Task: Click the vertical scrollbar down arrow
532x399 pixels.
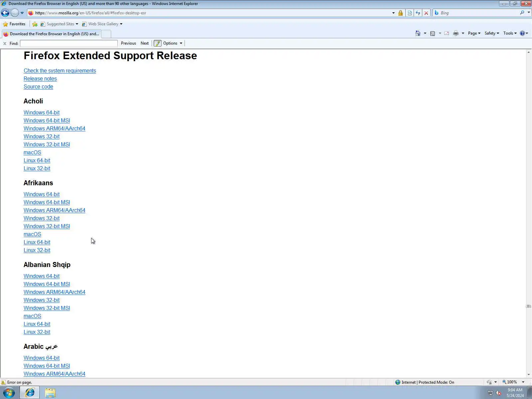Action: (x=529, y=374)
